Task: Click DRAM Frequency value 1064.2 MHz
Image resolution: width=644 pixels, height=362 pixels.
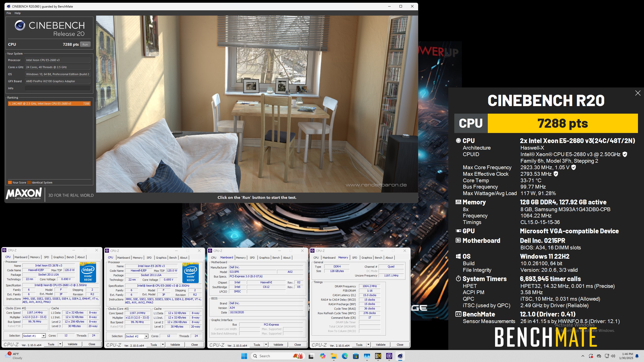Action: point(370,286)
